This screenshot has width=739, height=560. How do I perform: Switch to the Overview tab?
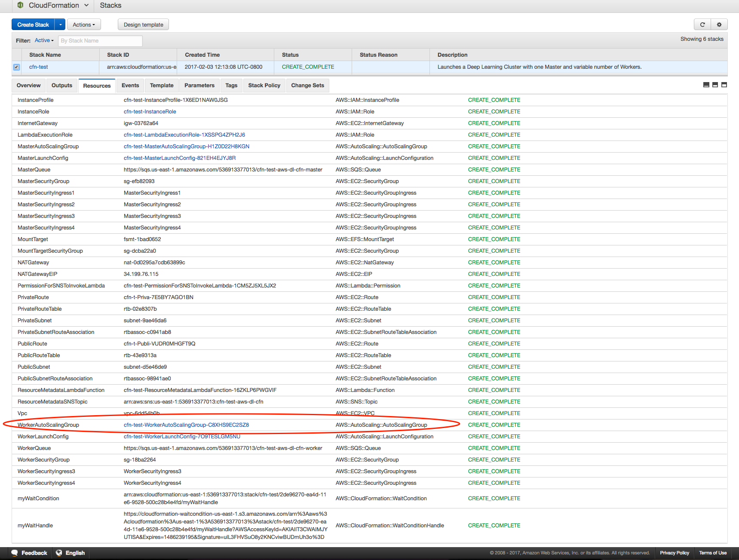coord(28,85)
